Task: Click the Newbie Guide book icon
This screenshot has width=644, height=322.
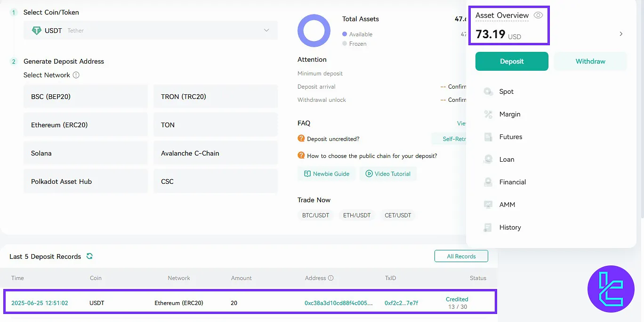Action: point(307,173)
